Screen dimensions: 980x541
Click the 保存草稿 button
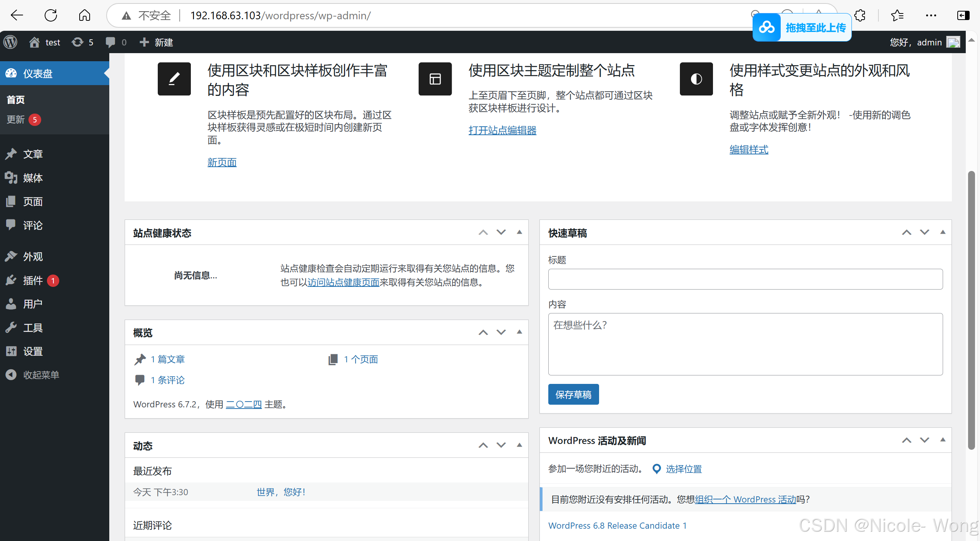[573, 394]
